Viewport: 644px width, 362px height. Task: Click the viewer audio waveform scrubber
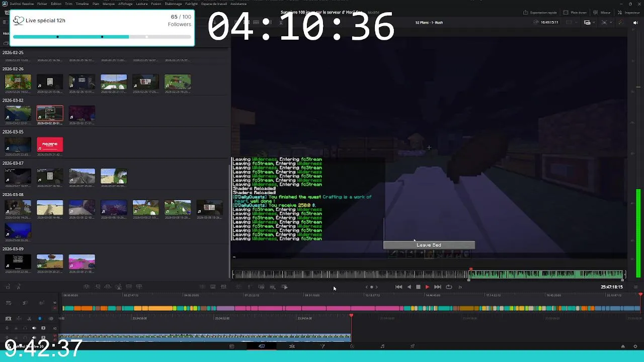pos(428,274)
